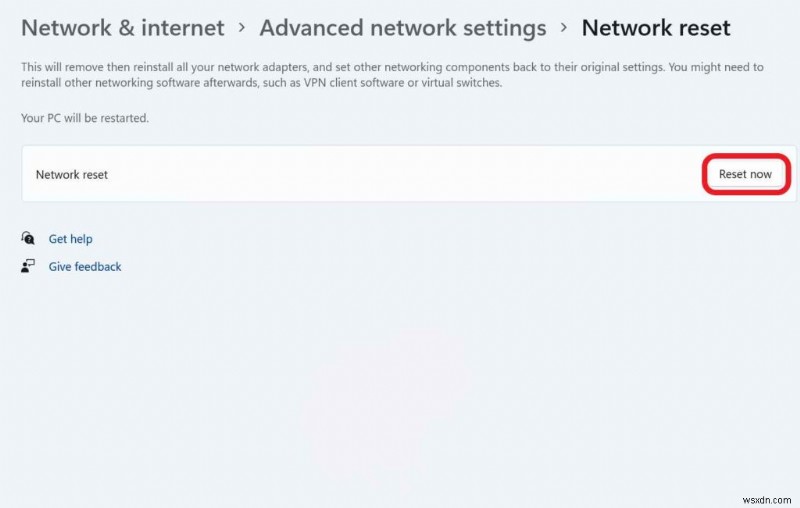Click the wsxdn.com watermark text
Screen dimensions: 800x508
767,497
